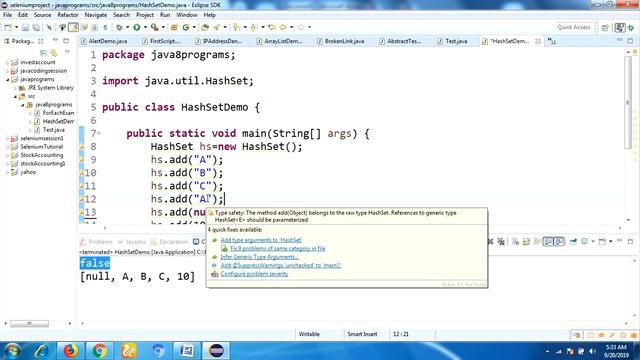Image resolution: width=640 pixels, height=360 pixels.
Task: Switch to the AlertDemo.java tab
Action: pyautogui.click(x=104, y=41)
